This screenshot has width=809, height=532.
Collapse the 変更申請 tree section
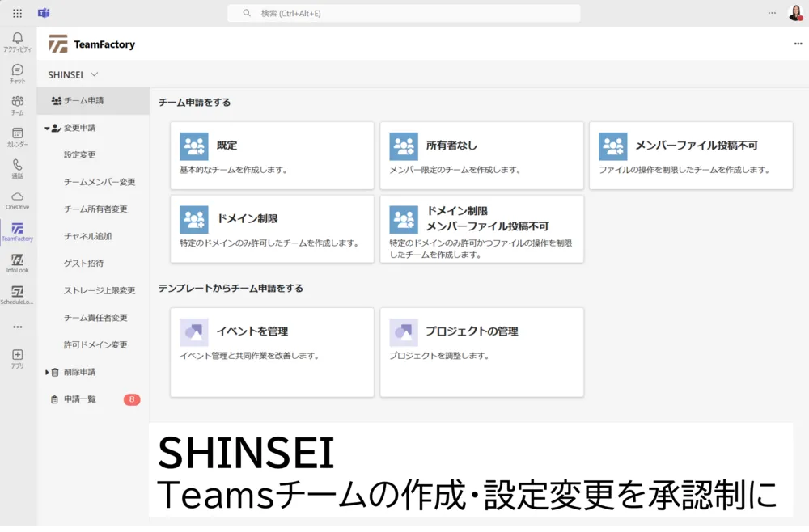tap(47, 128)
